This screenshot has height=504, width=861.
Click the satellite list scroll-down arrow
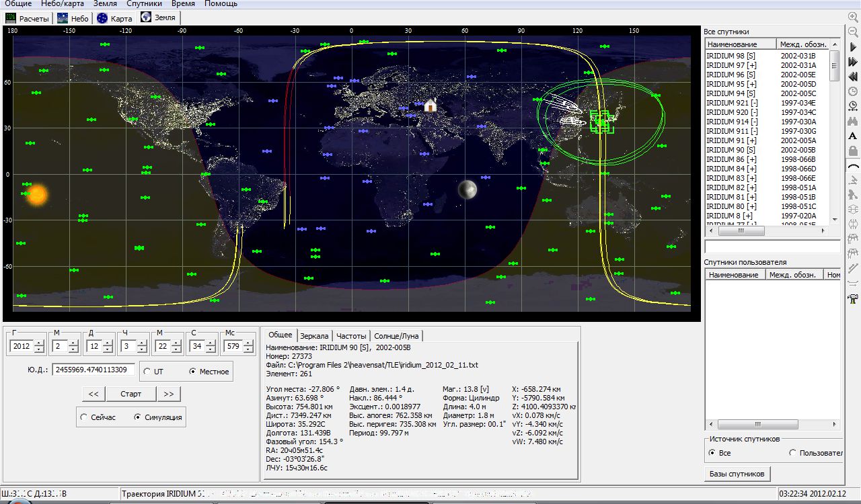pyautogui.click(x=835, y=220)
